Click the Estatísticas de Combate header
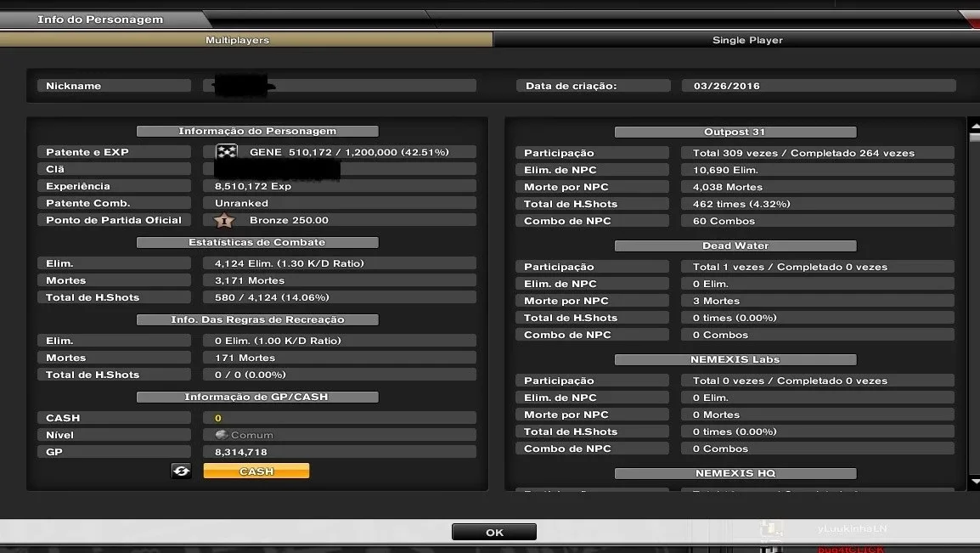 (x=257, y=242)
